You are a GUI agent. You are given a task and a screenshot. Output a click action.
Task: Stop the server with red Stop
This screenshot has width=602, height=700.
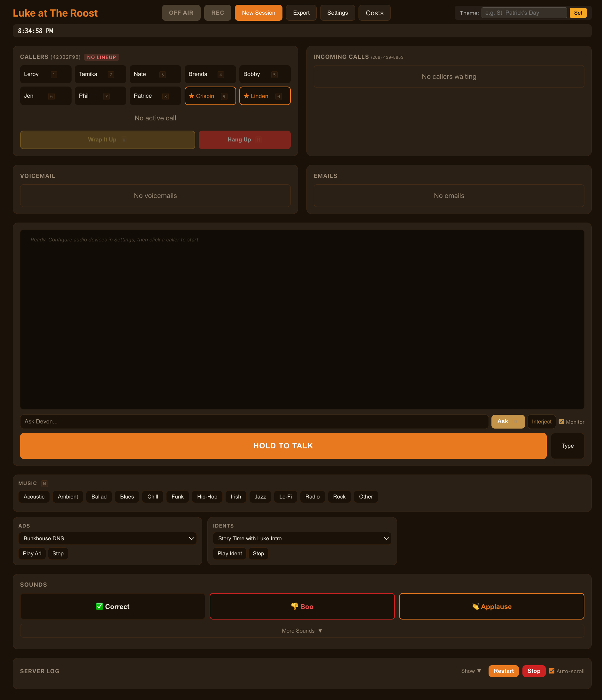click(534, 671)
